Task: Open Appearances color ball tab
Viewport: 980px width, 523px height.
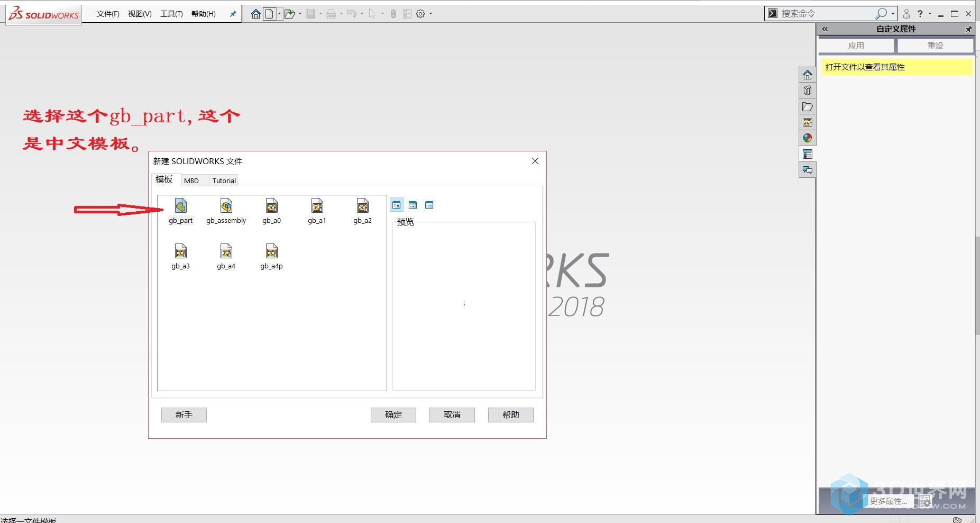Action: pos(807,138)
